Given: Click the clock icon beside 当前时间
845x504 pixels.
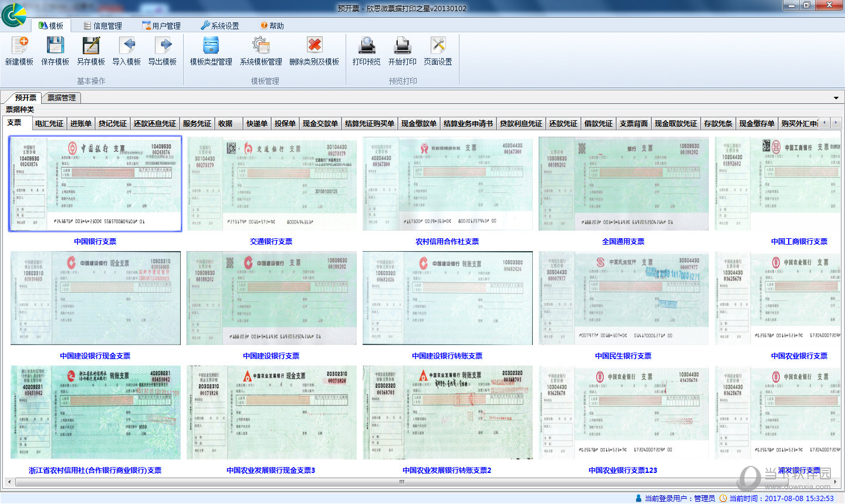Looking at the screenshot, I should tap(724, 498).
